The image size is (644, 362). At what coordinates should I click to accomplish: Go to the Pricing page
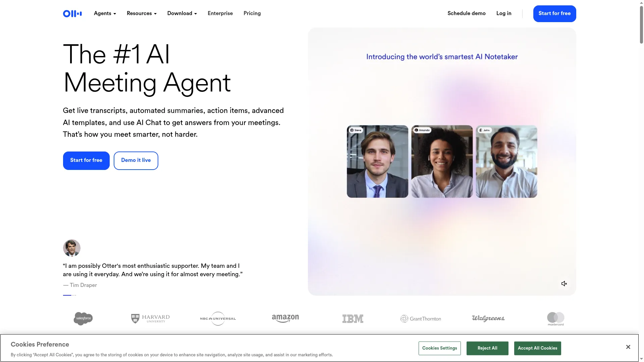[252, 13]
